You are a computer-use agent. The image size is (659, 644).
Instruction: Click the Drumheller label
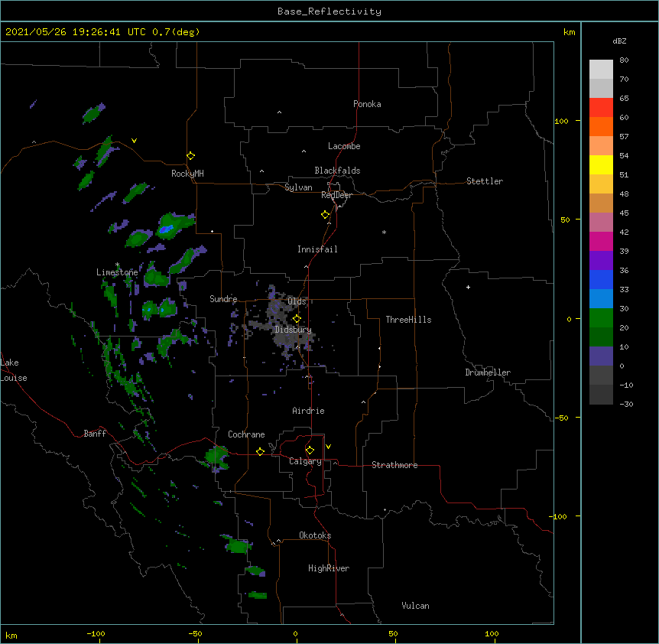tap(488, 372)
